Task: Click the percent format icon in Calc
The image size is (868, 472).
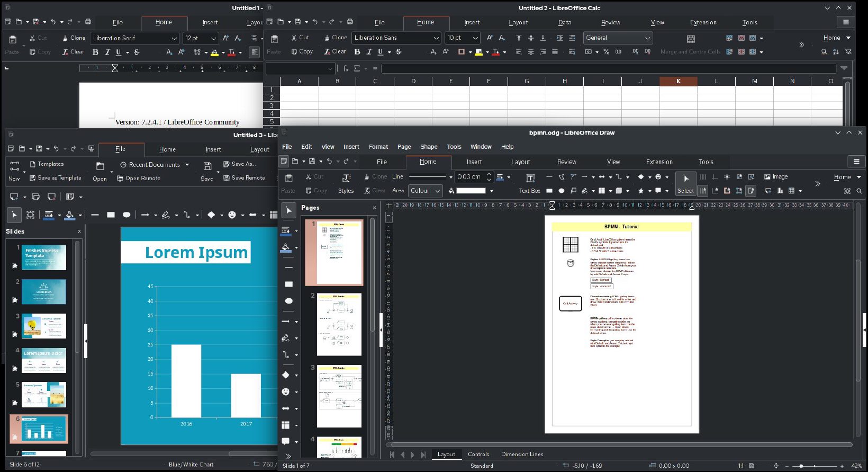Action: (606, 52)
